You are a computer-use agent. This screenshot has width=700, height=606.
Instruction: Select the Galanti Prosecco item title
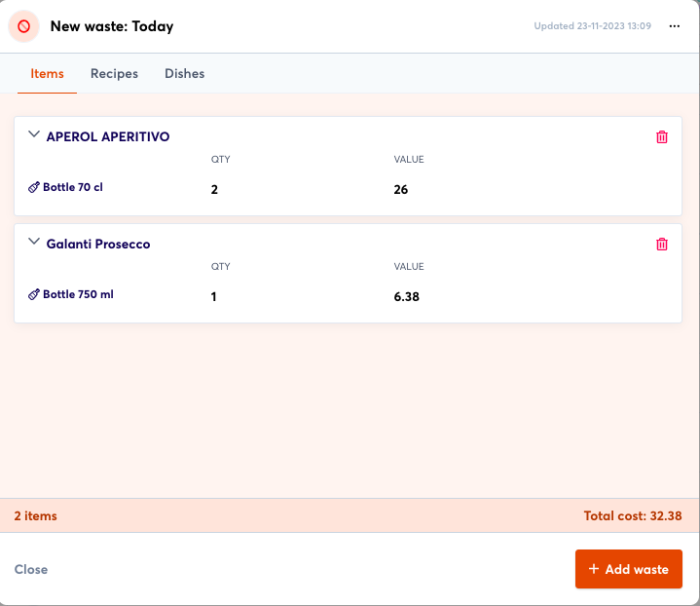click(98, 244)
